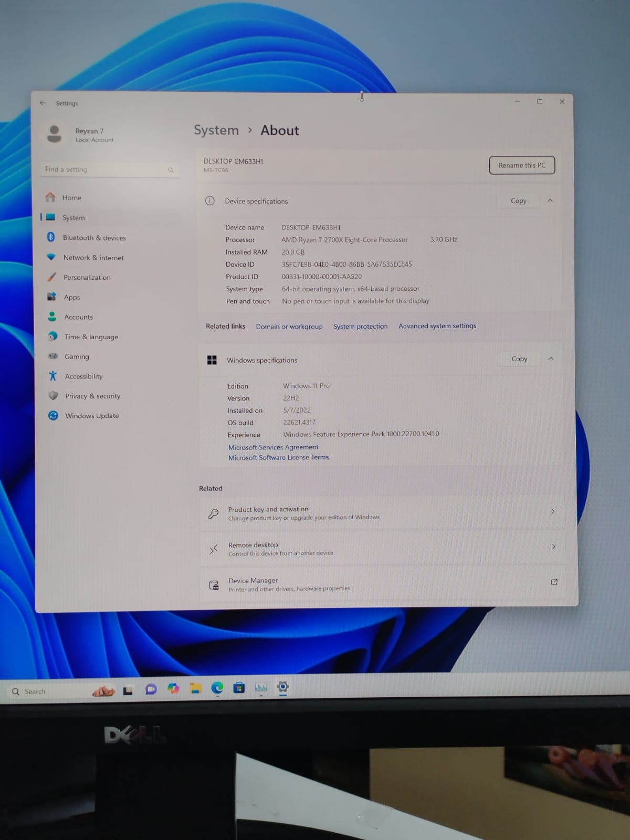This screenshot has height=840, width=630.
Task: Open Apps settings page
Action: tap(111, 297)
